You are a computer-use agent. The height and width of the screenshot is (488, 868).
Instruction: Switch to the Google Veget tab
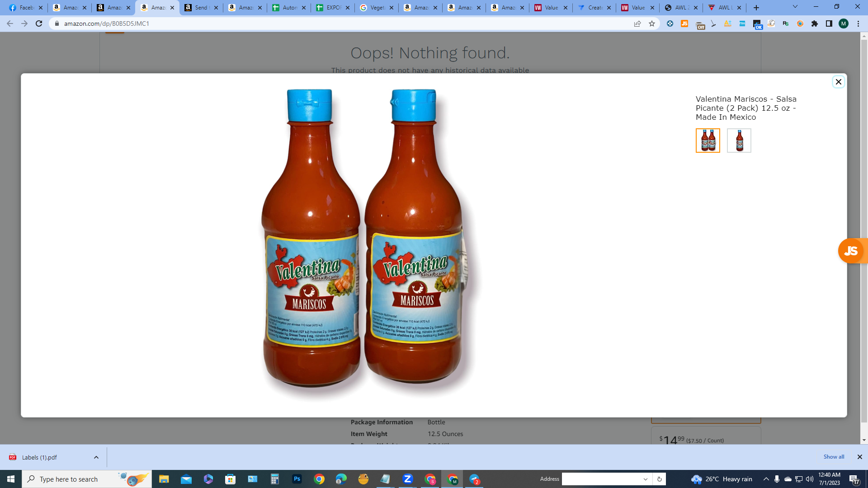377,8
